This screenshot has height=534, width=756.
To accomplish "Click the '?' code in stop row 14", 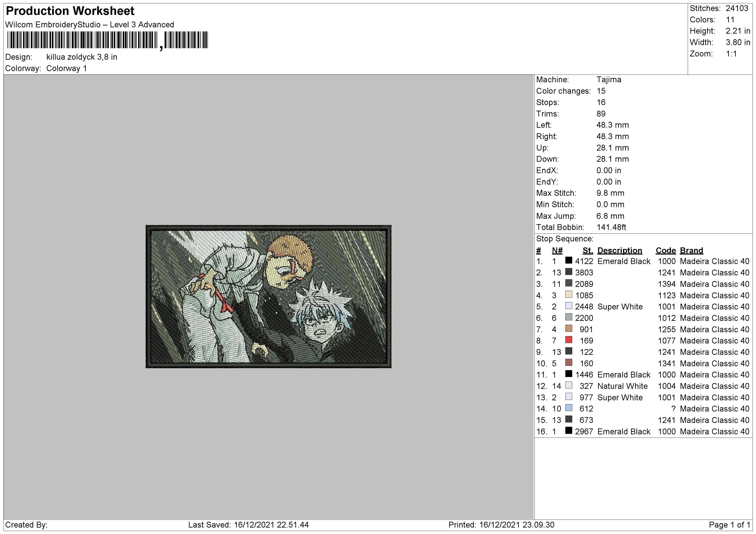I will pos(673,409).
